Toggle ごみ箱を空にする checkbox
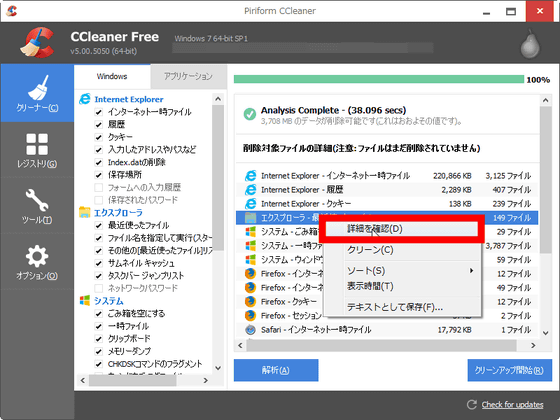This screenshot has width=560, height=420. click(x=99, y=314)
